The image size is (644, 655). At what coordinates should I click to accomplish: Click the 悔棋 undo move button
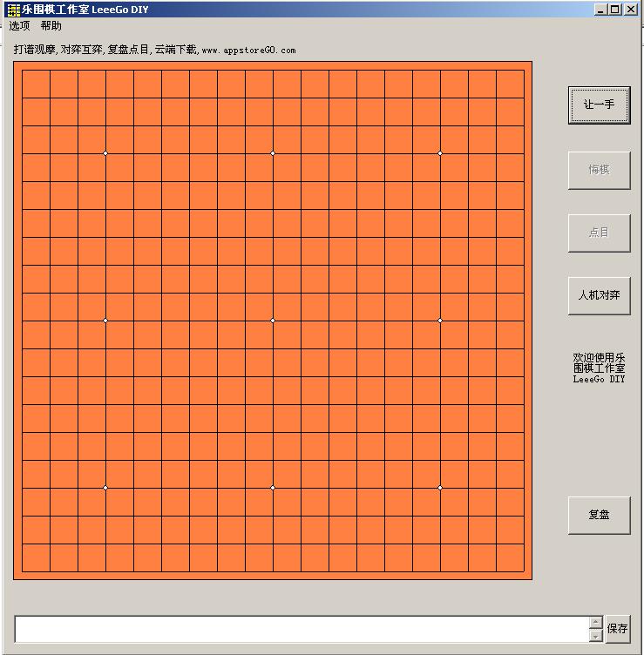(x=599, y=170)
